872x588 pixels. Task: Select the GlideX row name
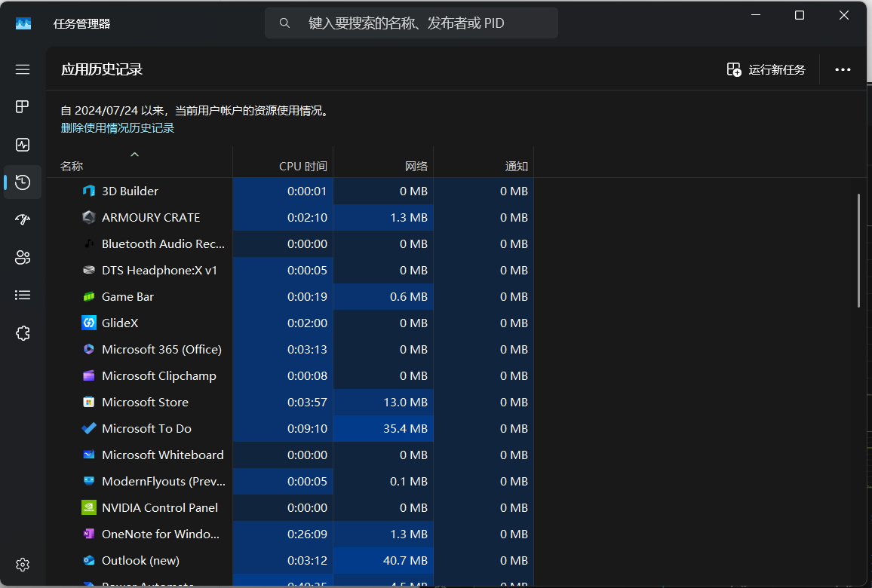pyautogui.click(x=120, y=323)
